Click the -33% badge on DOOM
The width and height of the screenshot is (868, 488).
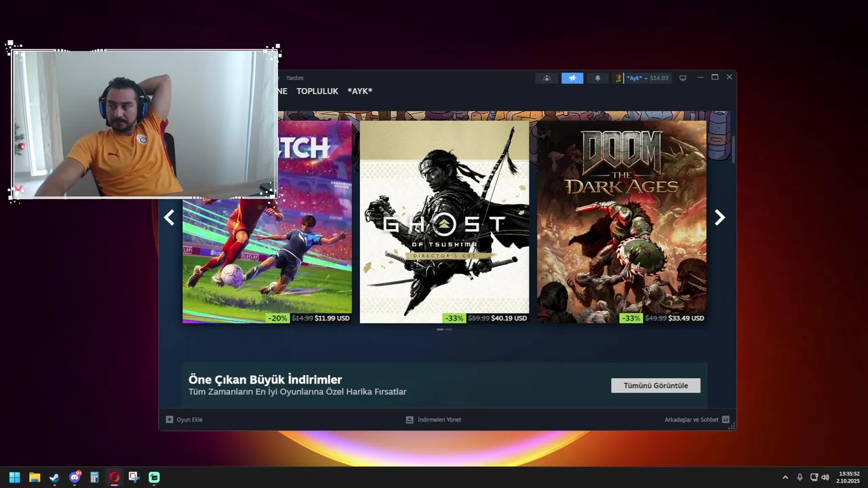pos(631,318)
